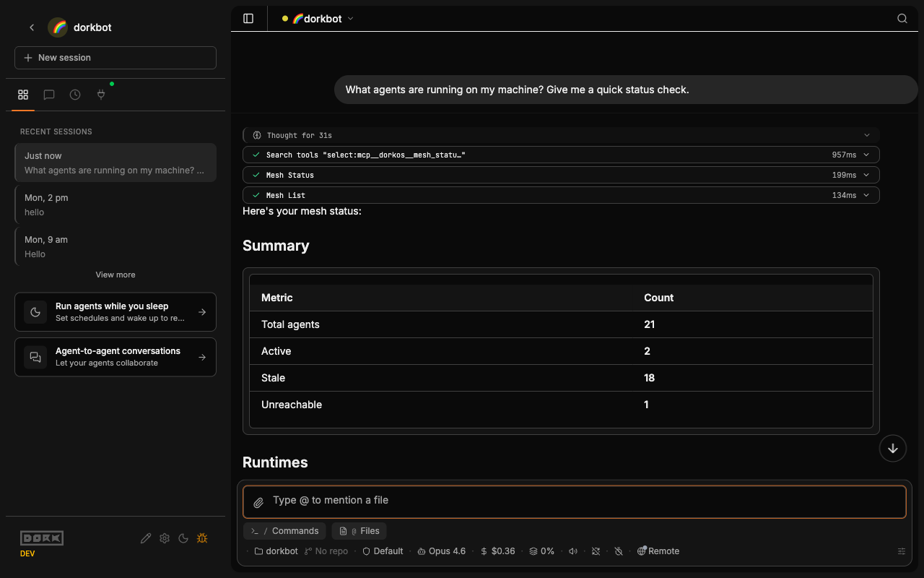The height and width of the screenshot is (578, 924).
Task: Click View more under recent sessions
Action: pyautogui.click(x=115, y=275)
